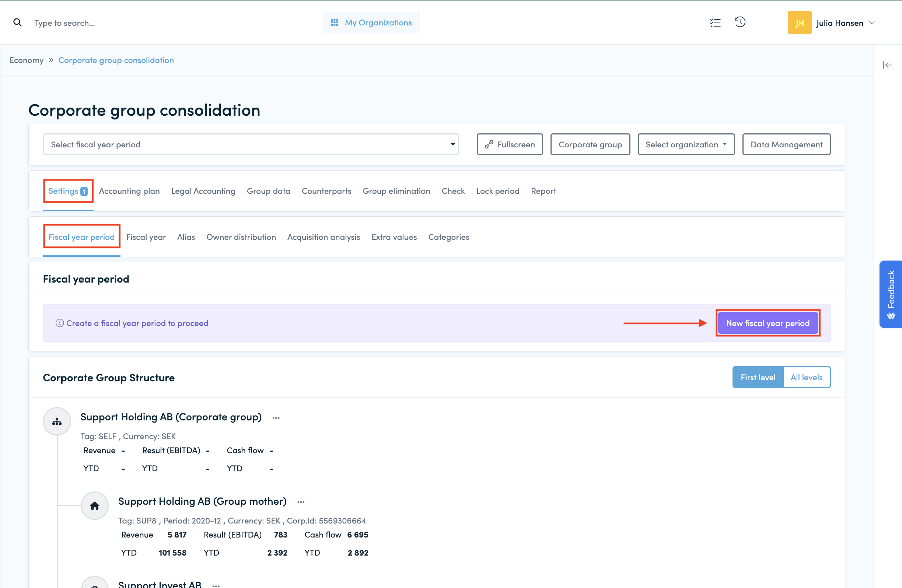Open the history clock icon

pos(740,22)
